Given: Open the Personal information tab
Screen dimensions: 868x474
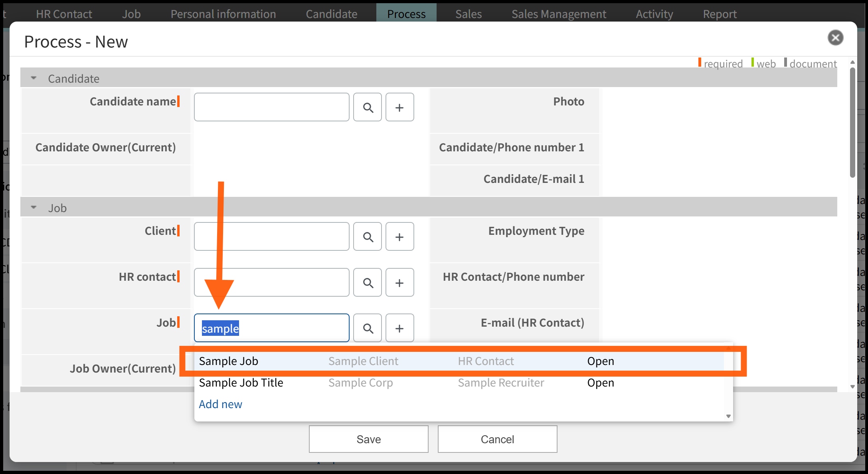Looking at the screenshot, I should tap(223, 14).
